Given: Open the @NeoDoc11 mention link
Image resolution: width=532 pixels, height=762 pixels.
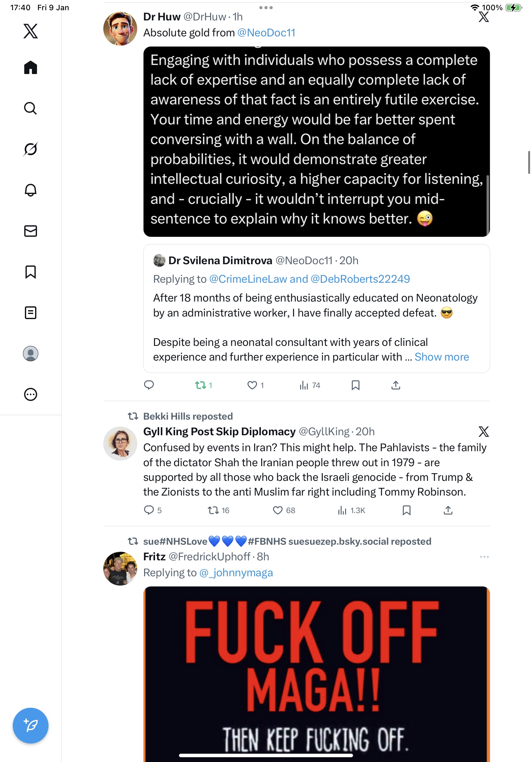Looking at the screenshot, I should click(266, 33).
